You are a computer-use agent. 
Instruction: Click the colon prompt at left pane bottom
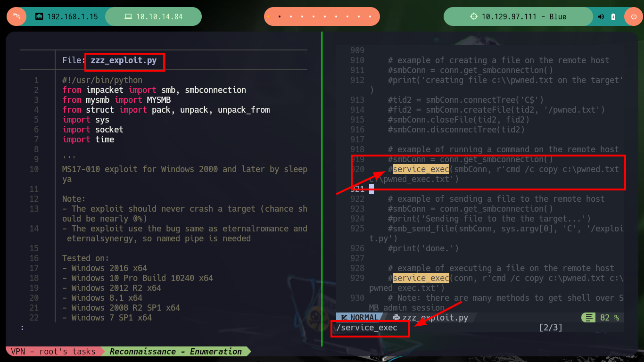pyautogui.click(x=22, y=327)
